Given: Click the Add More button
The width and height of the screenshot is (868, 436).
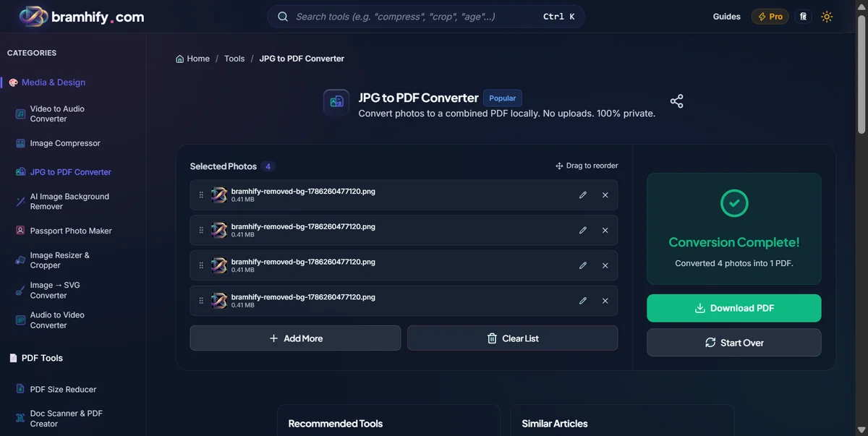Looking at the screenshot, I should tap(295, 338).
